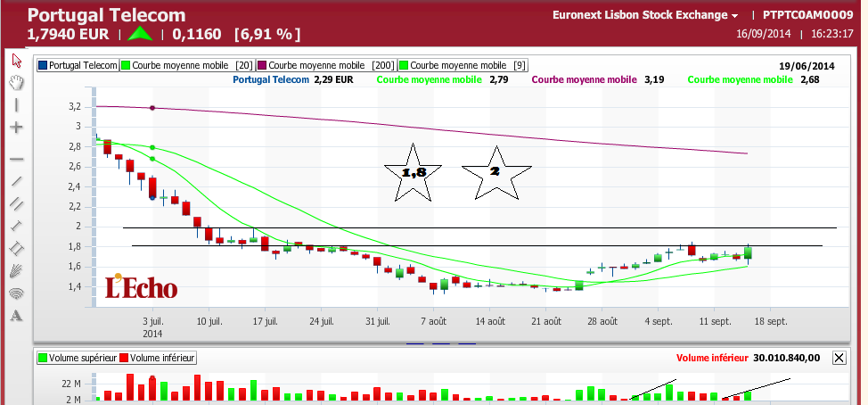The height and width of the screenshot is (405, 868).
Task: Toggle moving average [20] legend entry
Action: pos(186,65)
